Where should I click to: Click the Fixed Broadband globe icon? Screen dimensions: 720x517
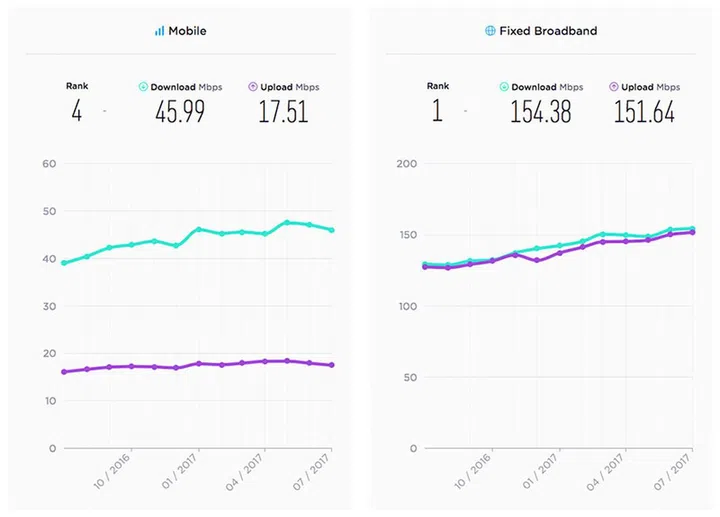tap(490, 31)
